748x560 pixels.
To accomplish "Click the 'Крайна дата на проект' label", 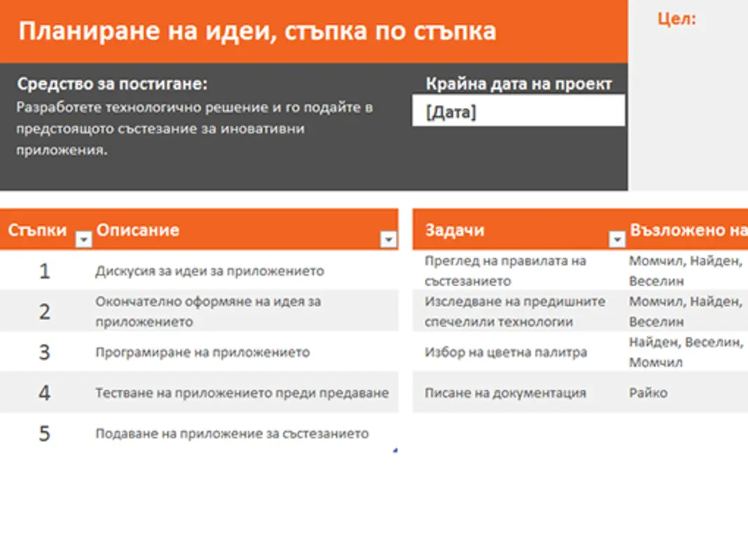I will [518, 84].
